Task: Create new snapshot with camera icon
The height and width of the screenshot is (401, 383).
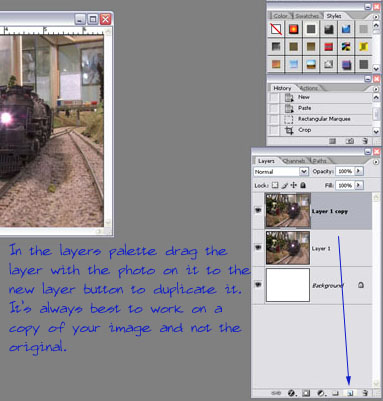Action: point(350,141)
